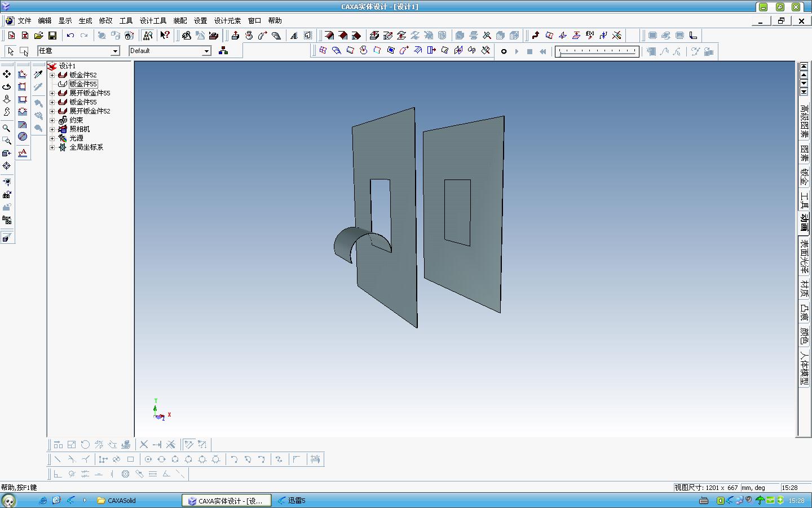Click the delete X icon in bottom toolbar
The width and height of the screenshot is (812, 508).
[x=144, y=445]
